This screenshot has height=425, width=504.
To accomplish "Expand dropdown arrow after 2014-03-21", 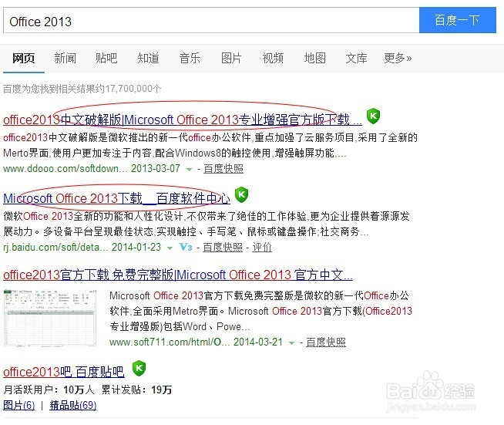I will (x=291, y=343).
